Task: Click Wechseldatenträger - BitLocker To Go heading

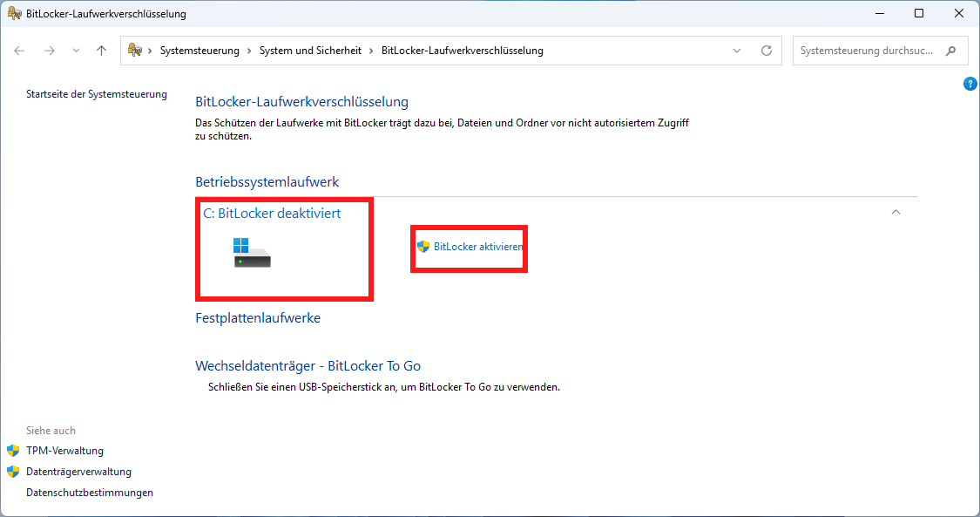Action: point(308,365)
